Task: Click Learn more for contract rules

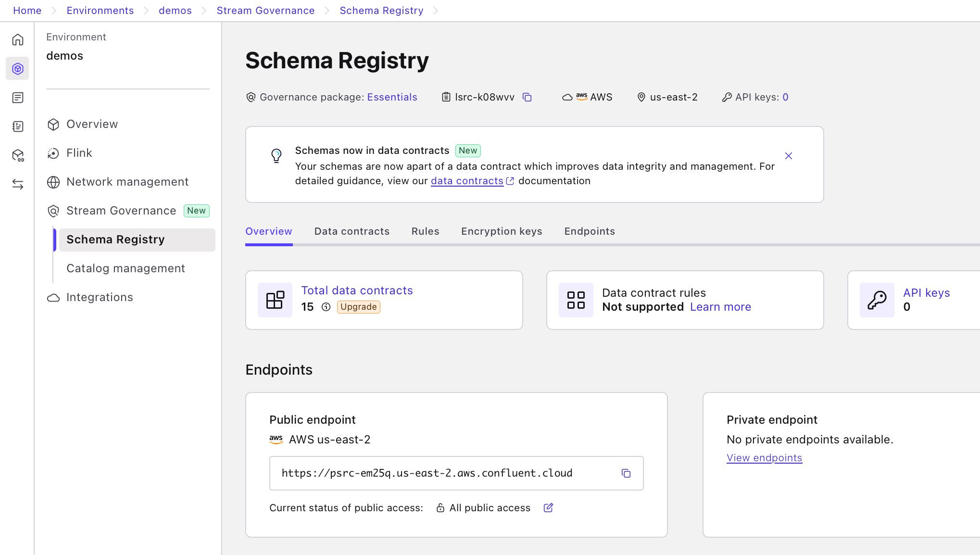Action: (x=720, y=307)
